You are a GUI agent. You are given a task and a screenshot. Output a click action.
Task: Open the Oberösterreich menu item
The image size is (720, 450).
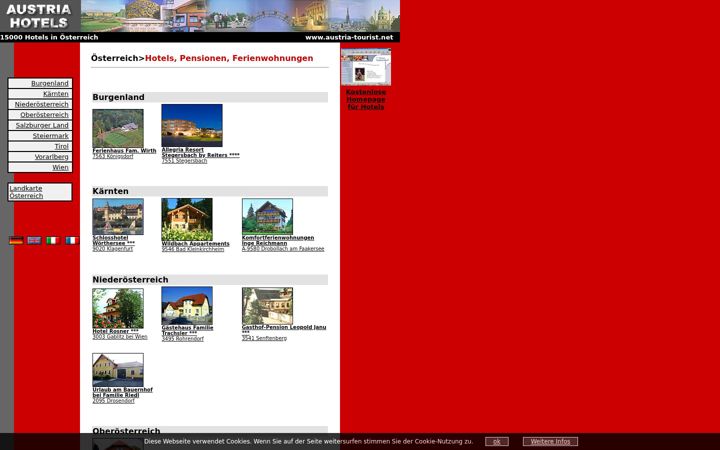click(x=40, y=115)
